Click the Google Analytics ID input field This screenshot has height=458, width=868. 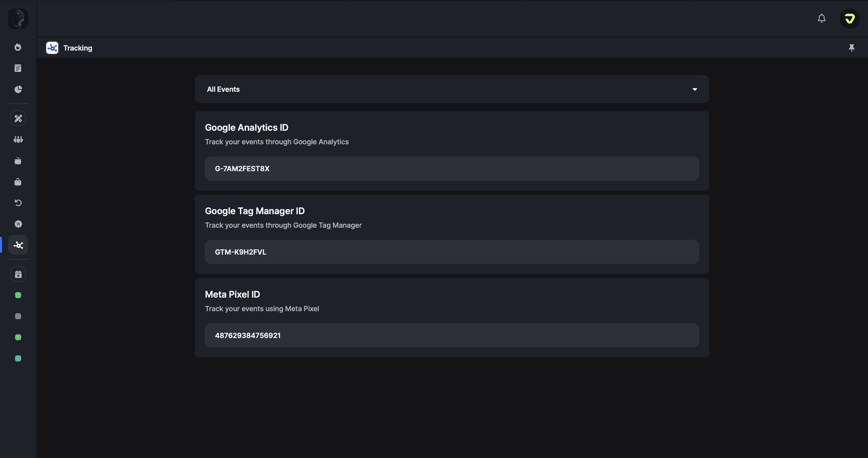(x=451, y=168)
